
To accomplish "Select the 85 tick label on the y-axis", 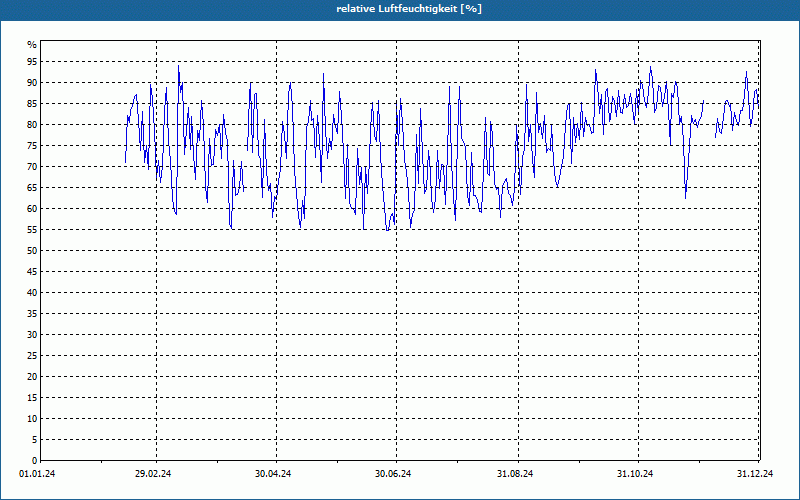I will [32, 104].
